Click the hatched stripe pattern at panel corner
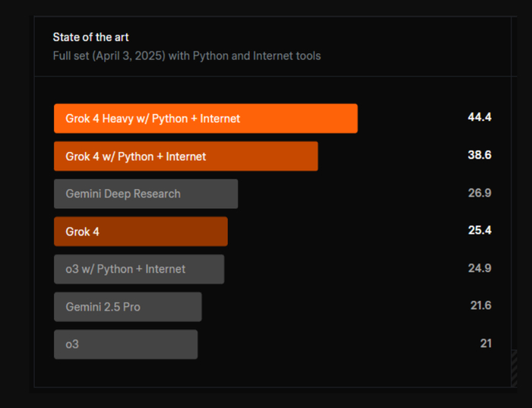 point(514,368)
